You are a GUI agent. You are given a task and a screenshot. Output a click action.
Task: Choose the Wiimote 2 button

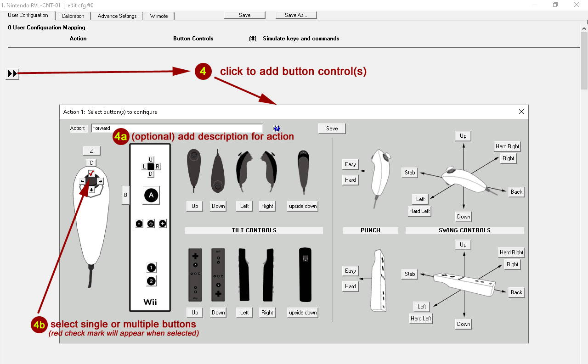click(x=151, y=281)
